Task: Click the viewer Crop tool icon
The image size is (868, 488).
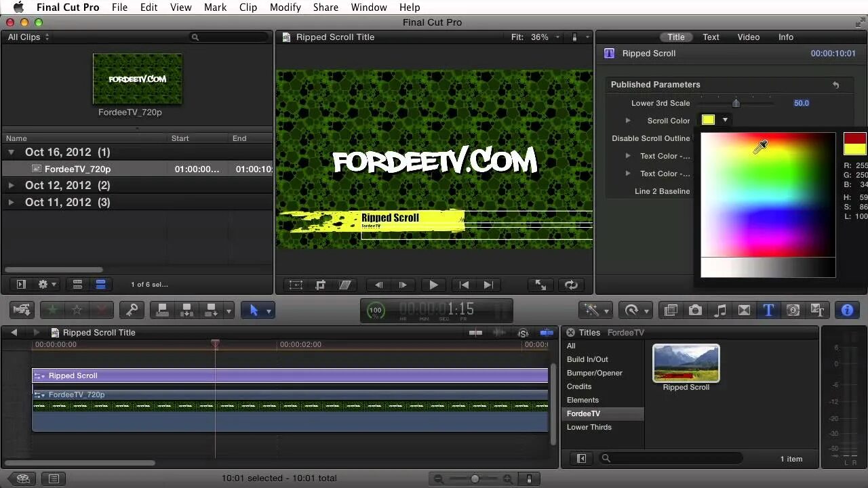Action: [320, 285]
